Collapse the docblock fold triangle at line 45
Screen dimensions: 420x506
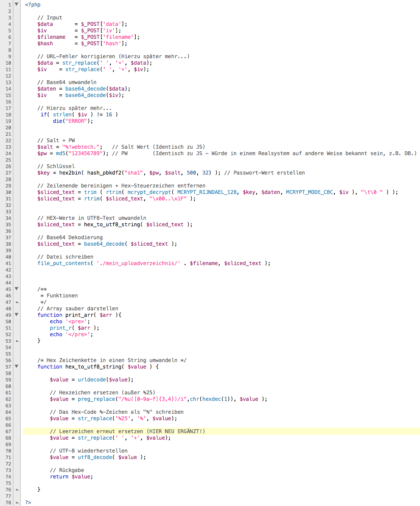16,289
